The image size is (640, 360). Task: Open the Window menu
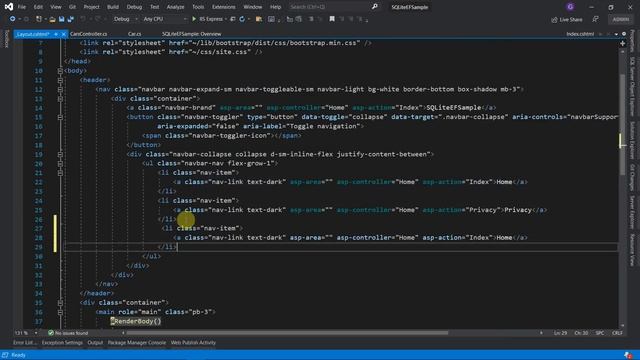coord(252,7)
